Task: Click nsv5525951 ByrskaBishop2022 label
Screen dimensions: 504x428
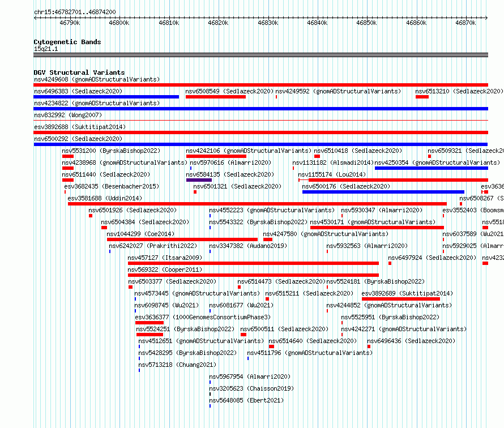Action: tap(390, 317)
